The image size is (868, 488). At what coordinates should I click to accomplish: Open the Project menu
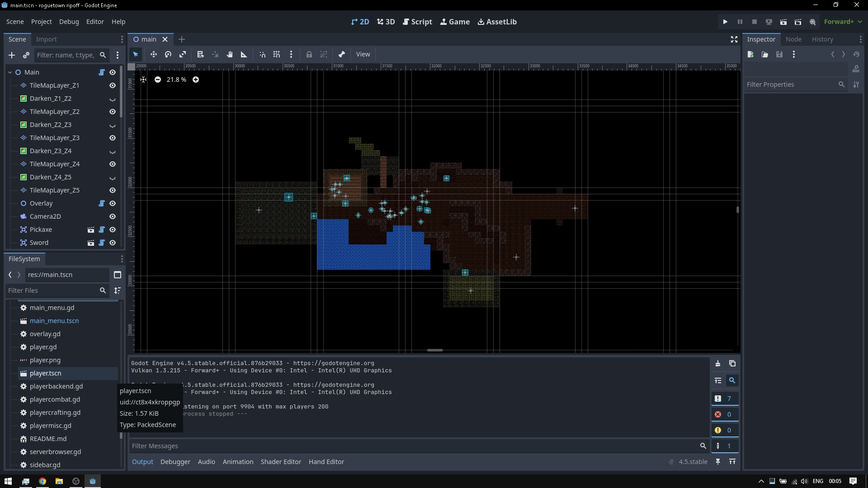tap(41, 22)
